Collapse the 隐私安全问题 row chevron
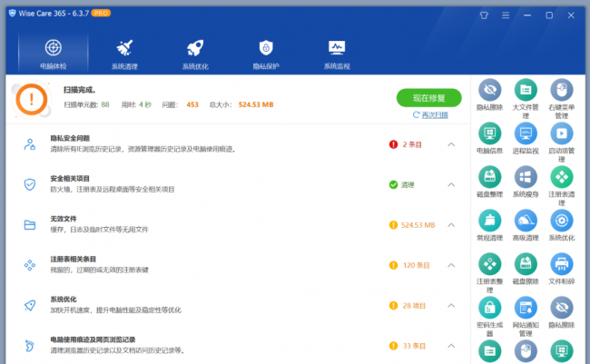590x364 pixels. pyautogui.click(x=451, y=144)
